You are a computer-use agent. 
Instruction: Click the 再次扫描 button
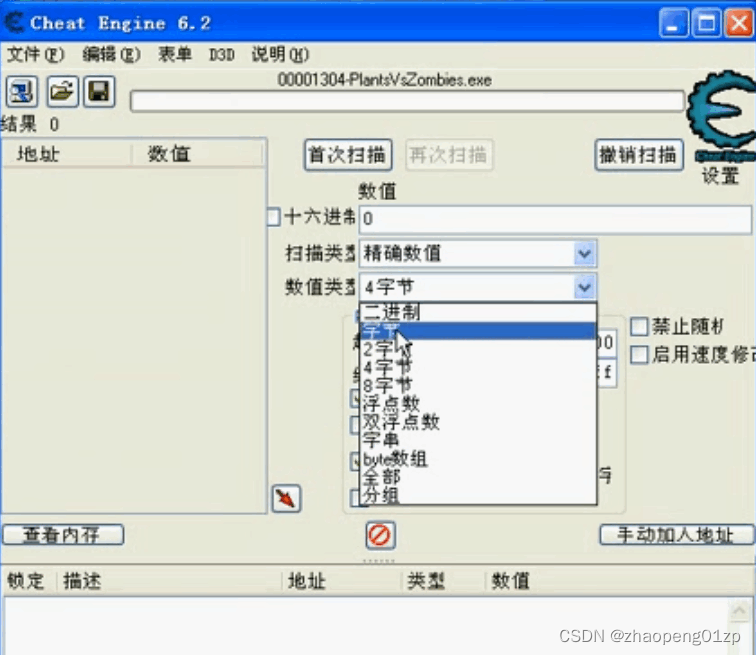(x=449, y=155)
